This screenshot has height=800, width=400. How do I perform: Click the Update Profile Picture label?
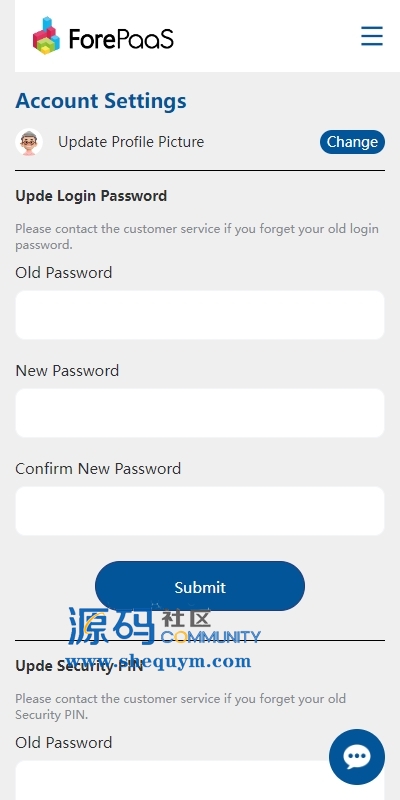pyautogui.click(x=131, y=142)
